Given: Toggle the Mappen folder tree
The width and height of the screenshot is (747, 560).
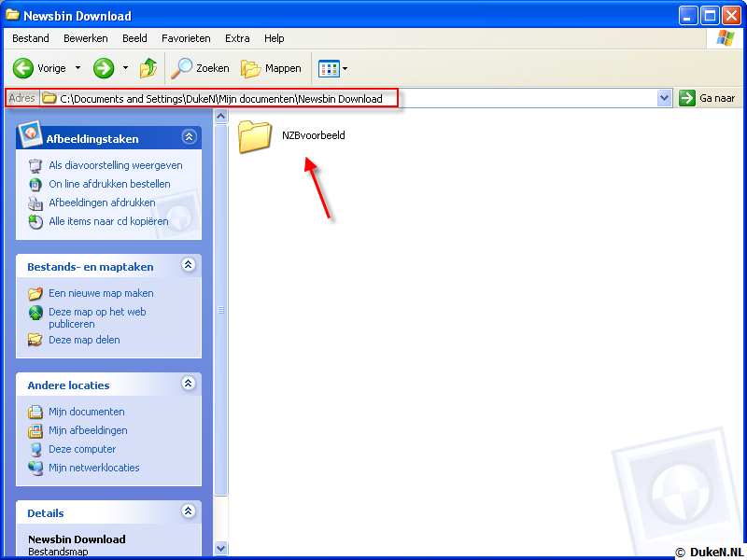Looking at the screenshot, I should tap(271, 68).
